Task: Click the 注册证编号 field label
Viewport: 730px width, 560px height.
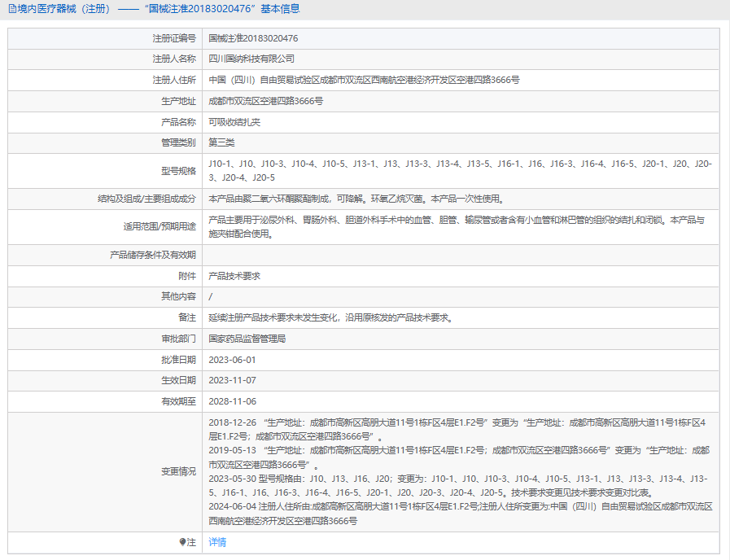Action: click(174, 38)
